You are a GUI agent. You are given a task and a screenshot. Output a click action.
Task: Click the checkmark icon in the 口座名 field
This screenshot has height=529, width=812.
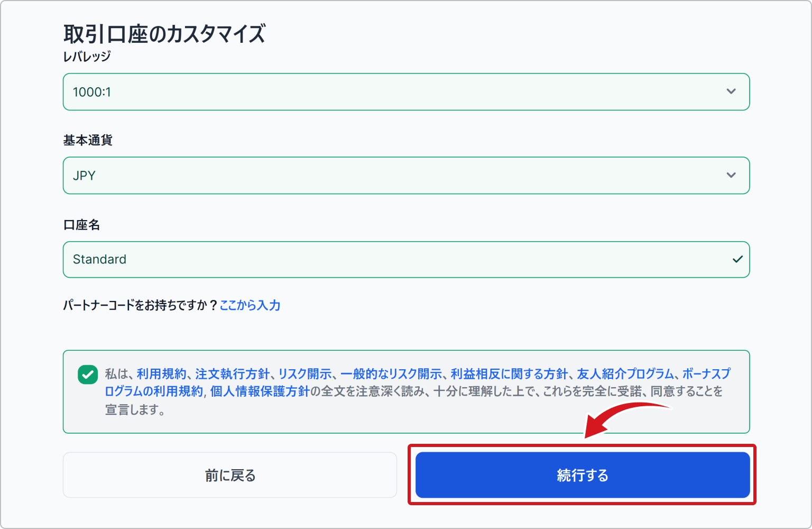click(x=736, y=259)
